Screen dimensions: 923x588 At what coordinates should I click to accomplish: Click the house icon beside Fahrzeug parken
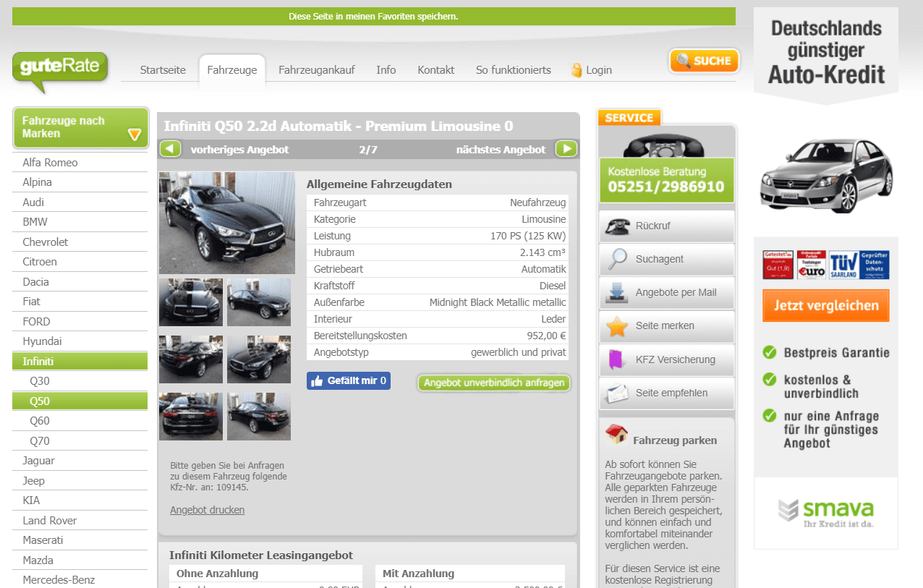pyautogui.click(x=616, y=434)
